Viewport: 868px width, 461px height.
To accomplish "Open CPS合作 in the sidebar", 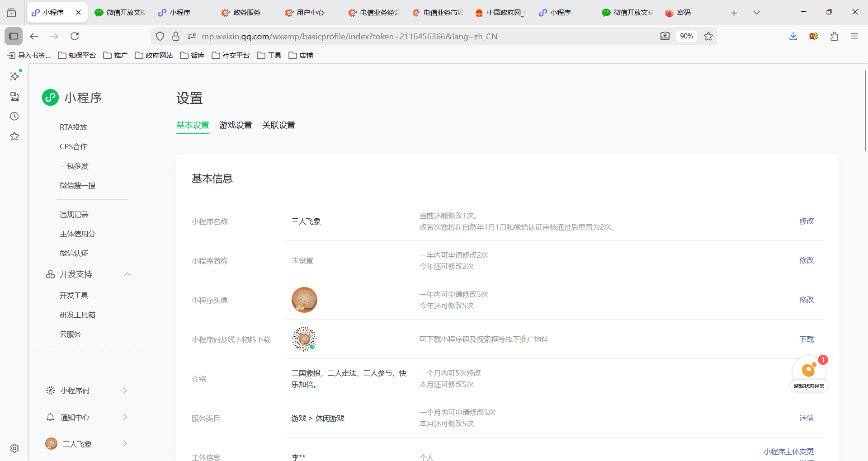I will coord(74,146).
